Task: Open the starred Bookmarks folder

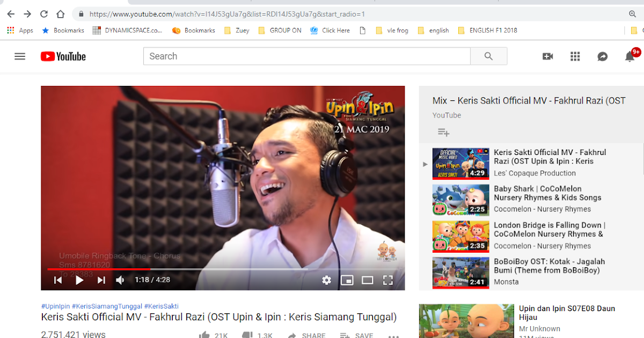Action: tap(63, 31)
